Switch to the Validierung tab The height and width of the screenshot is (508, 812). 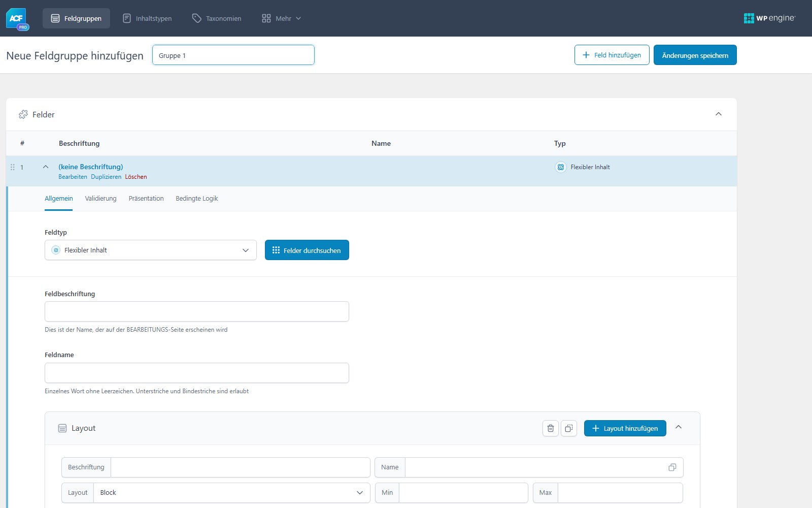point(100,198)
